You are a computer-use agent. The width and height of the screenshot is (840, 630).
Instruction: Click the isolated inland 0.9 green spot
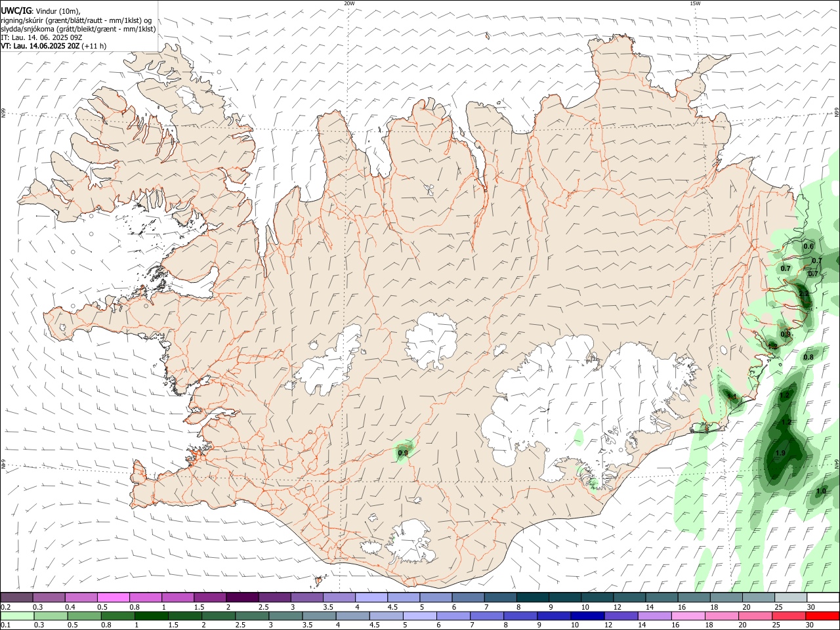(x=403, y=453)
